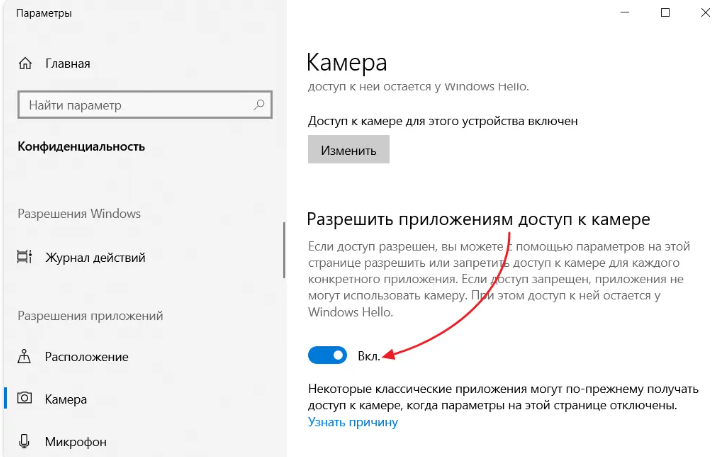Select the Камера sidebar item
Image resolution: width=718 pixels, height=457 pixels.
pos(66,399)
